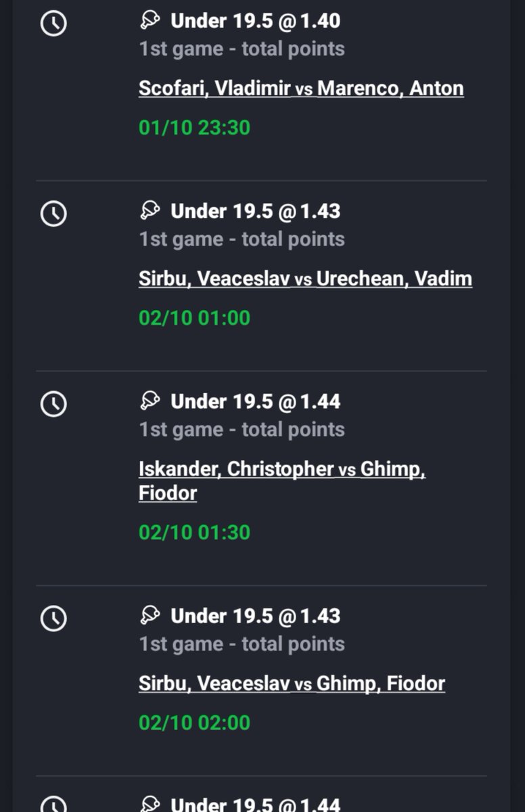Click the clock icon beside Sirbu vs Ghimp bet
Viewport: 525px width, 812px height.
[x=53, y=618]
